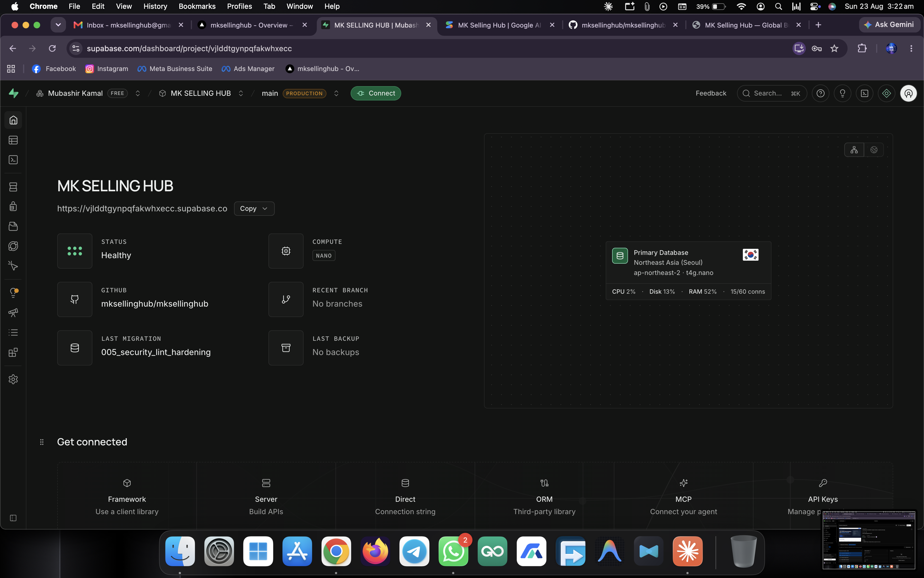
Task: Open the Help icon in the top bar
Action: 821,93
